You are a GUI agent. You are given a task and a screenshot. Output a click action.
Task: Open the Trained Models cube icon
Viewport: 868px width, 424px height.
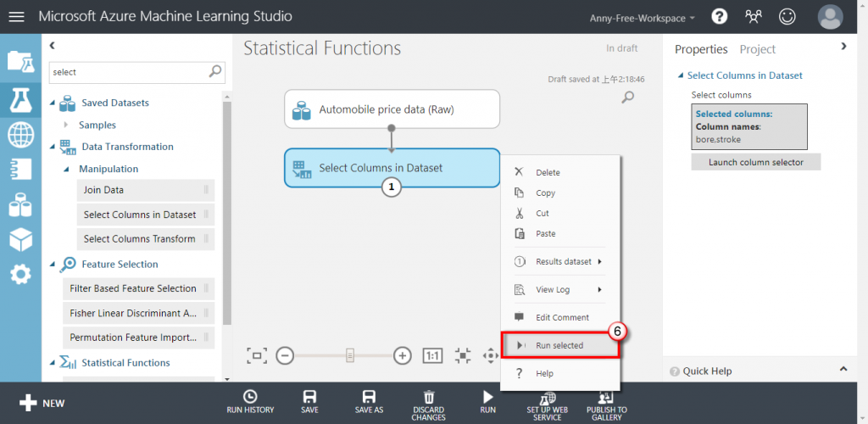(20, 239)
